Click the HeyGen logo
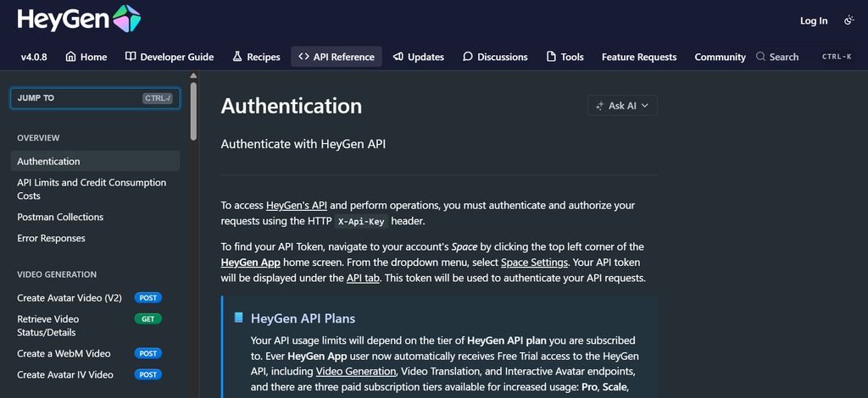This screenshot has width=868, height=398. point(79,19)
